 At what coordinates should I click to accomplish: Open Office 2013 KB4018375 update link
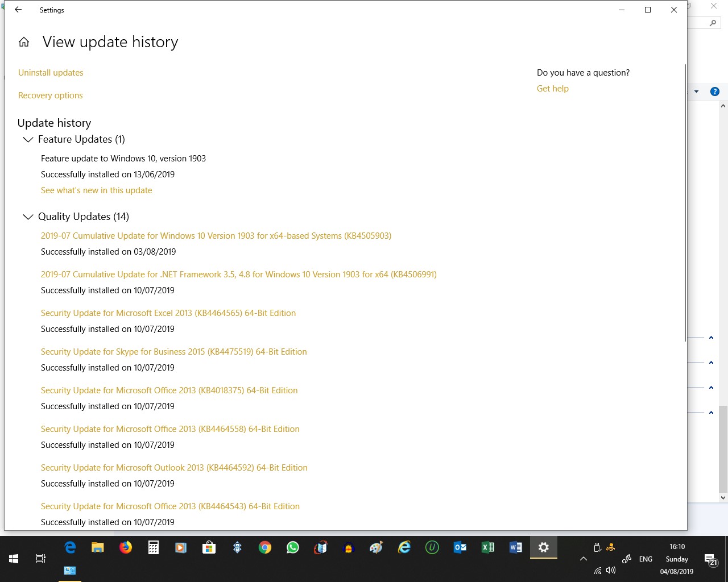click(x=169, y=390)
